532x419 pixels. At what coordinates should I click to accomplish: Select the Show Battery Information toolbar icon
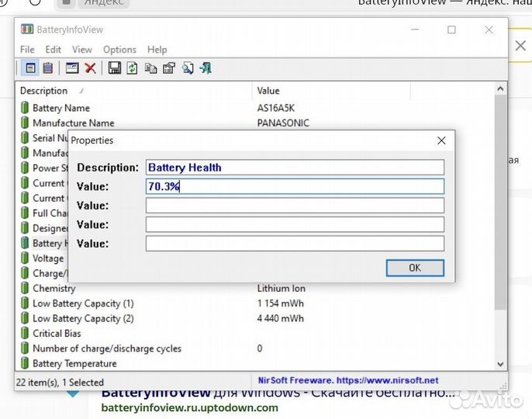(29, 68)
